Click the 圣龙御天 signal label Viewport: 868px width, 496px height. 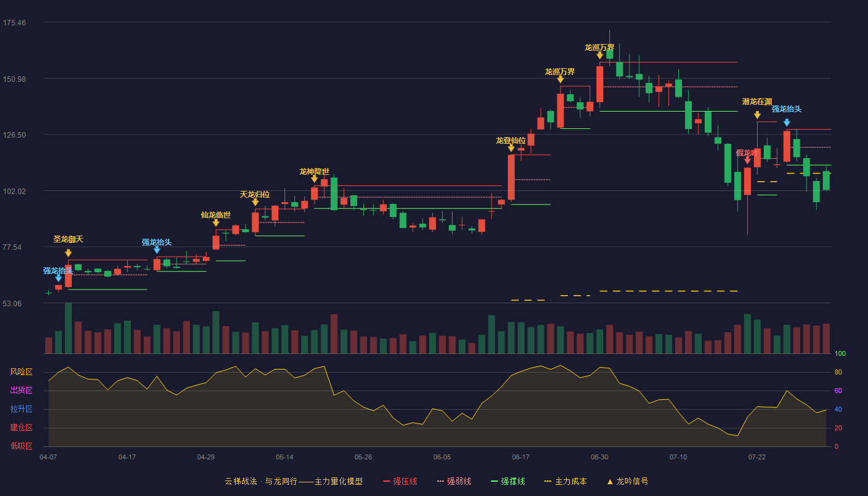68,239
